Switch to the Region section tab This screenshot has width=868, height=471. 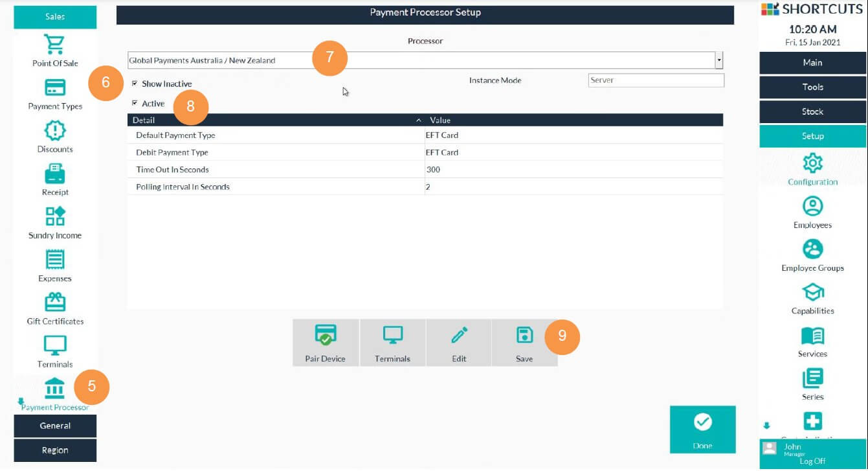point(55,450)
